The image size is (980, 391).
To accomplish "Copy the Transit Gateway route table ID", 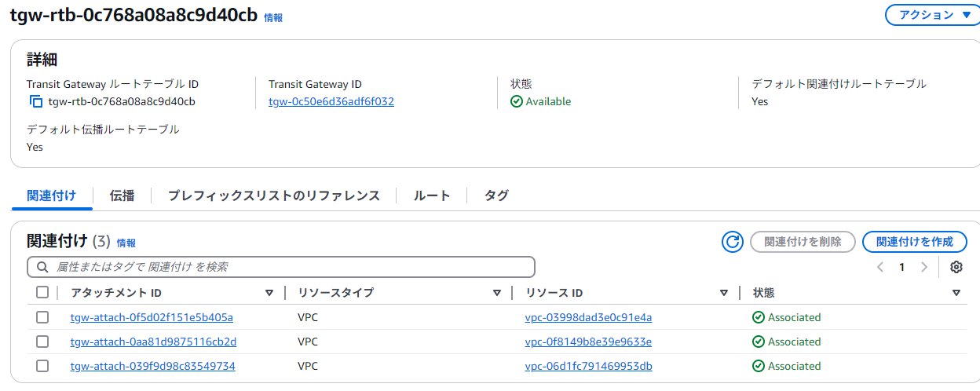I will coord(36,101).
